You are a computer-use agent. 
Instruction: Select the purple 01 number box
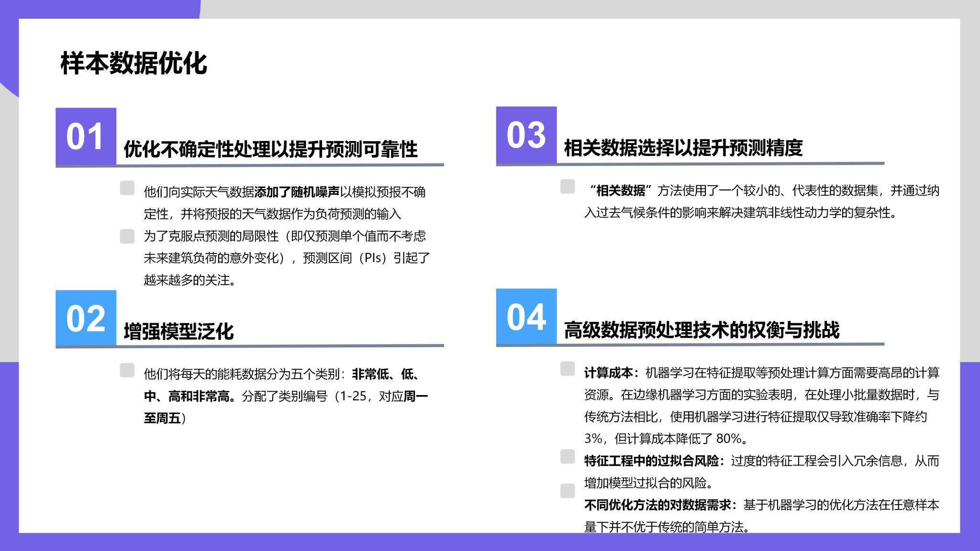[86, 136]
